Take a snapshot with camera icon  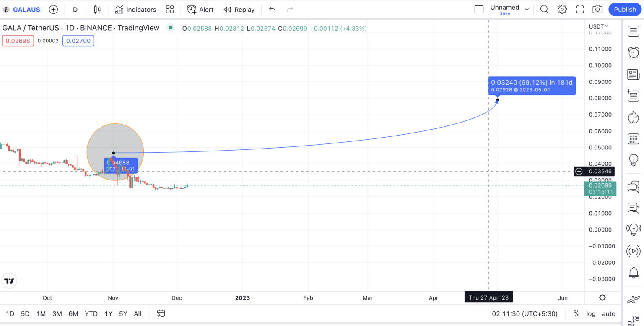[x=597, y=9]
